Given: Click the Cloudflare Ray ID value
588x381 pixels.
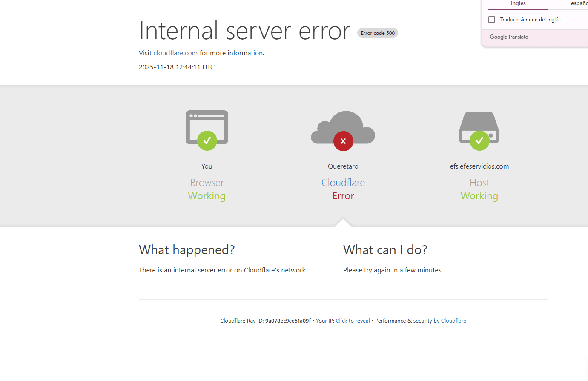Looking at the screenshot, I should pos(288,321).
